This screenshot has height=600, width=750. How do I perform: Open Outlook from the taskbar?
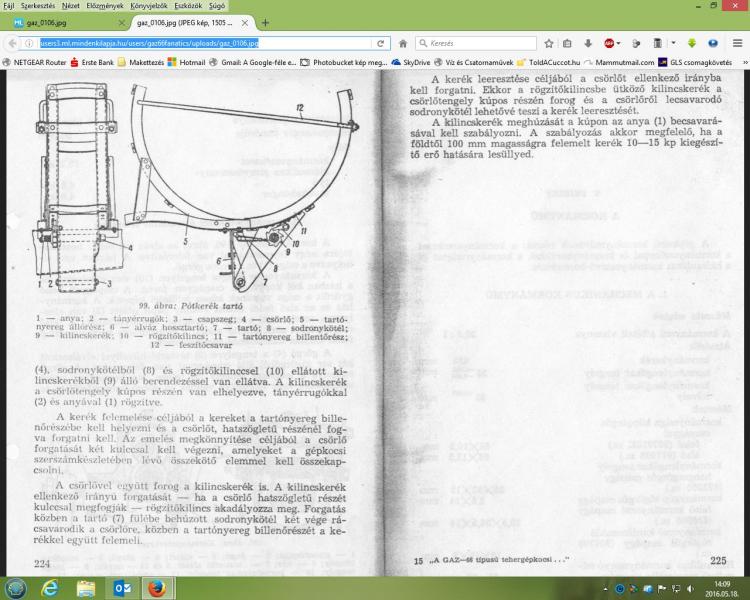pos(123,587)
